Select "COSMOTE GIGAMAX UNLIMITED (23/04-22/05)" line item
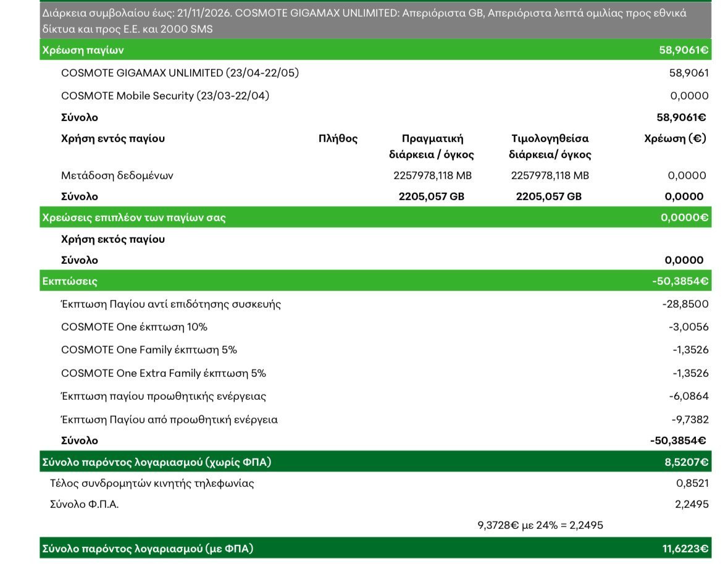Viewport: 728px width, 587px height. tap(180, 73)
